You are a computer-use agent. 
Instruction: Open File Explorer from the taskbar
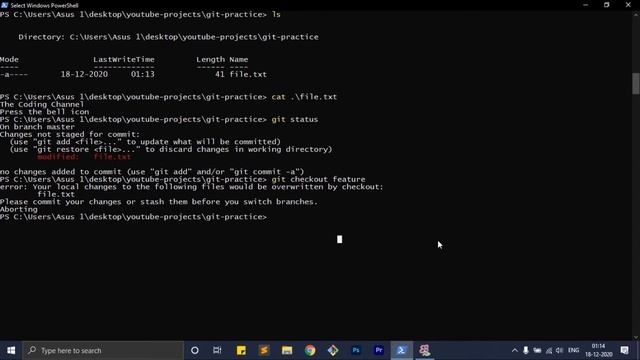(x=287, y=350)
